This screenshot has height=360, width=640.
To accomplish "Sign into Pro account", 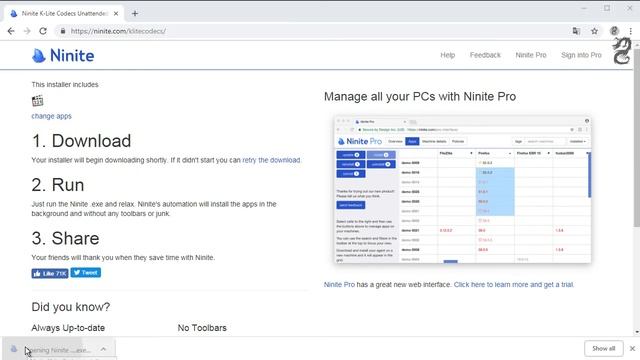I will pos(581,55).
